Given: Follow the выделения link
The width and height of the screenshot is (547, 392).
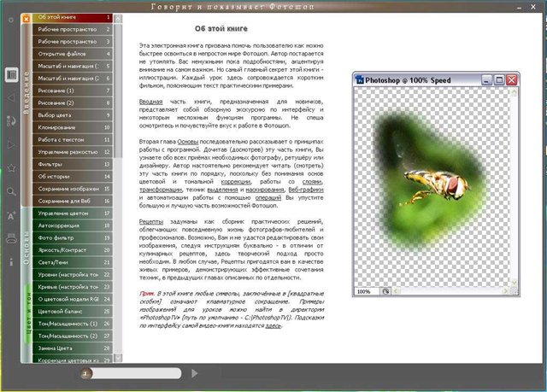Looking at the screenshot, I should click(222, 190).
